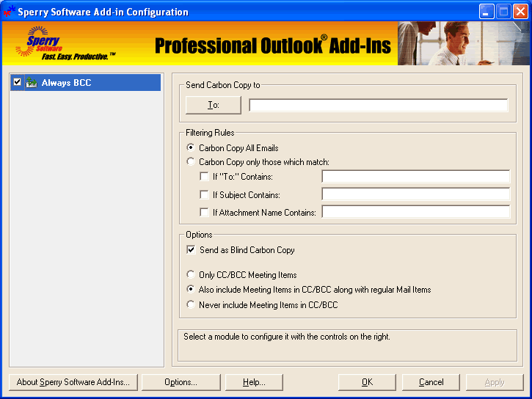
Task: Open the Options... button
Action: click(181, 382)
